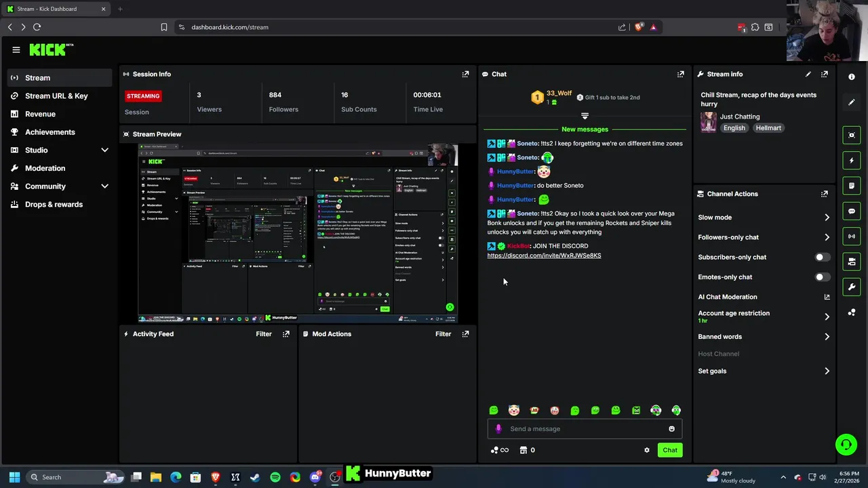Click Brave shields icon in address bar
The image size is (868, 488).
638,27
